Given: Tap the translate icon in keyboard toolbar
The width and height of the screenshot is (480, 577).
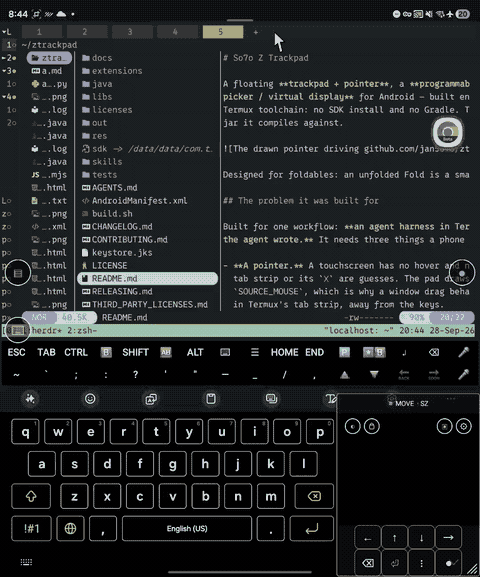Looking at the screenshot, I should click(151, 399).
